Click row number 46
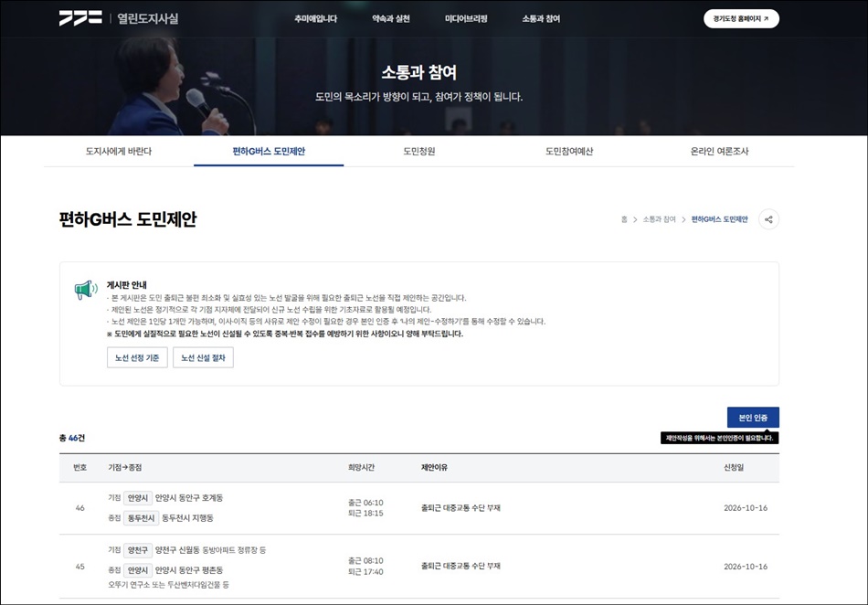The width and height of the screenshot is (868, 605). click(x=80, y=508)
